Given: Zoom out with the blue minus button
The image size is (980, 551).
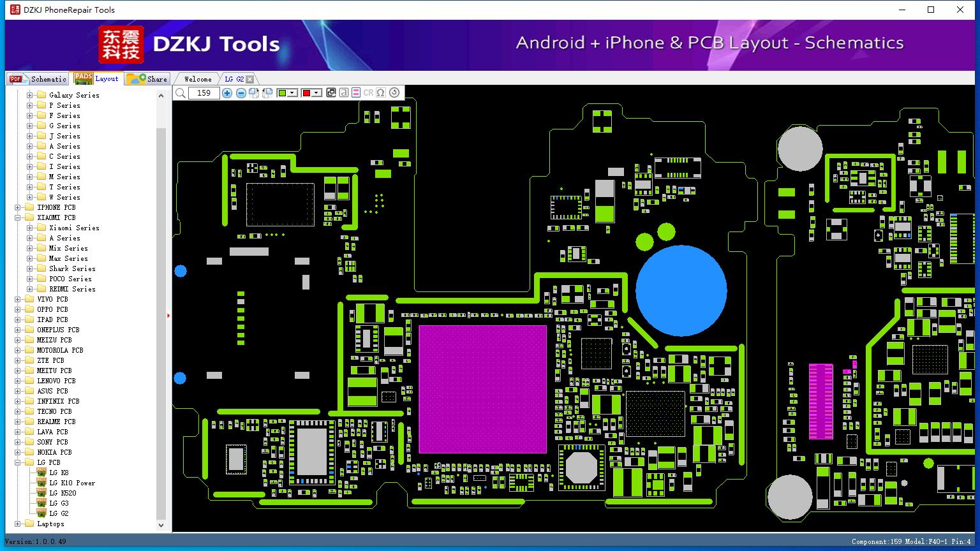Looking at the screenshot, I should coord(241,93).
